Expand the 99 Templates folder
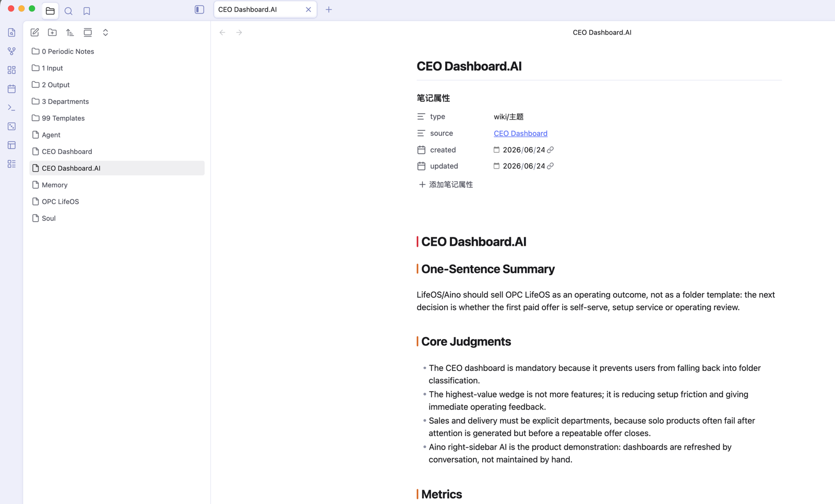Viewport: 835px width, 504px height. (x=117, y=118)
